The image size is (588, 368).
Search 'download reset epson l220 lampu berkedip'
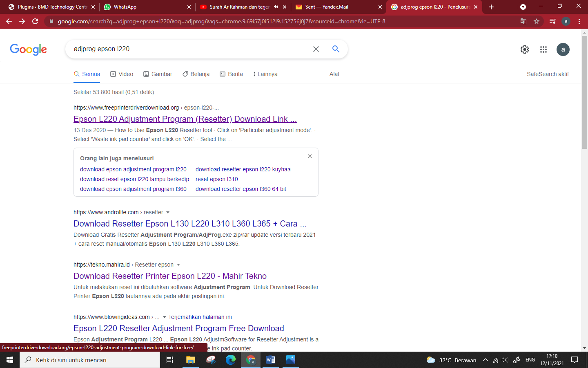tap(134, 179)
